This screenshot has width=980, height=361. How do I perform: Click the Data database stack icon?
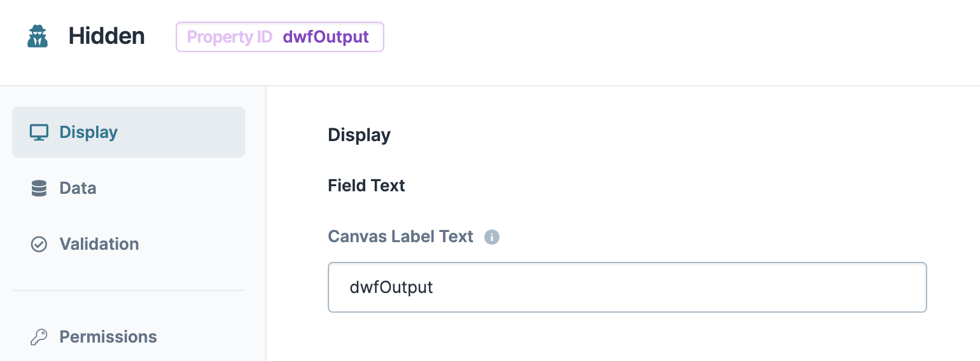(x=39, y=188)
